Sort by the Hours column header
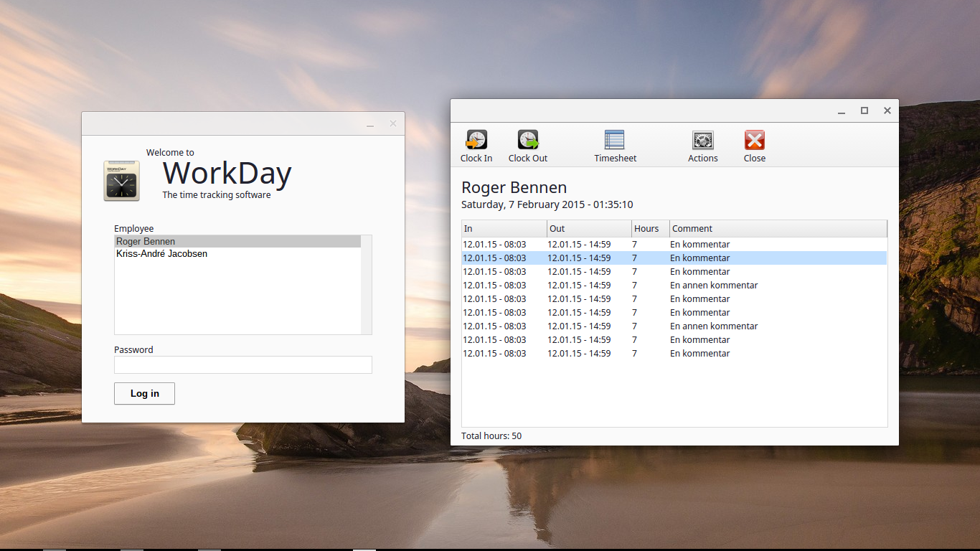This screenshot has width=980, height=551. (x=651, y=229)
